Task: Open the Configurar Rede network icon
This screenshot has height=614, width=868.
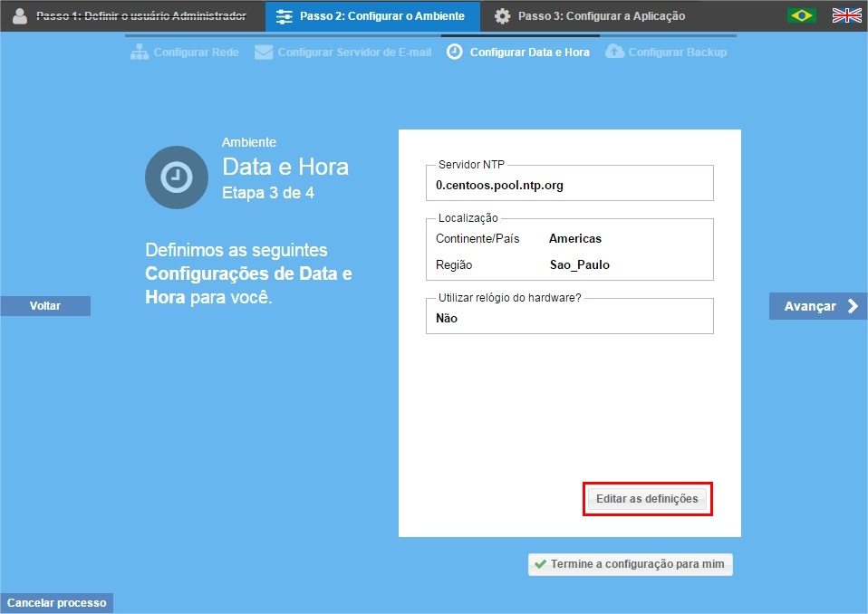Action: [x=140, y=53]
